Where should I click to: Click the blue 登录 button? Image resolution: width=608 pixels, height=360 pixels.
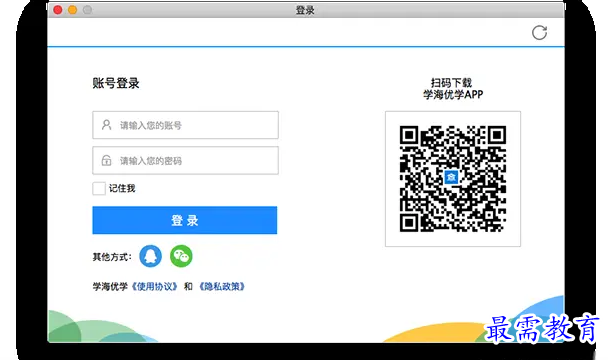point(185,220)
